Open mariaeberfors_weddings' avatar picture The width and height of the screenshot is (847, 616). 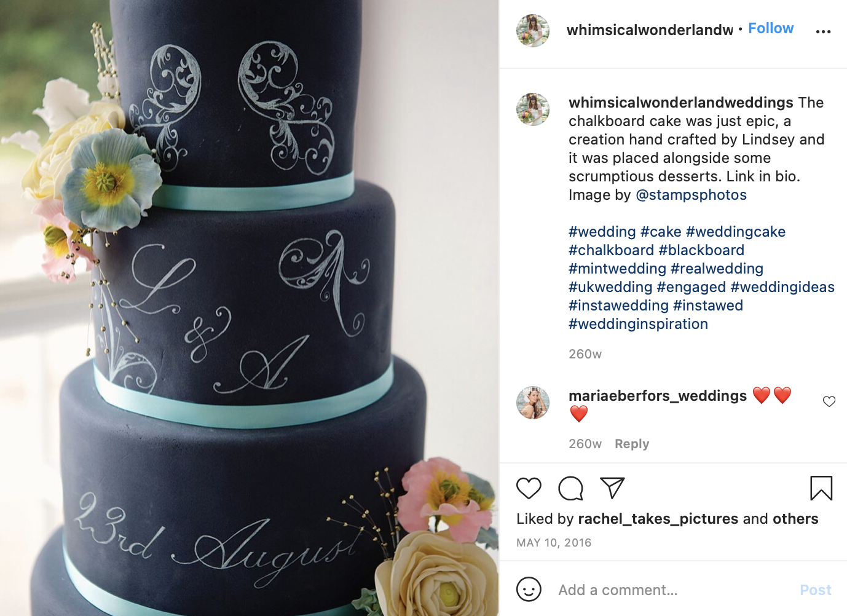coord(532,403)
